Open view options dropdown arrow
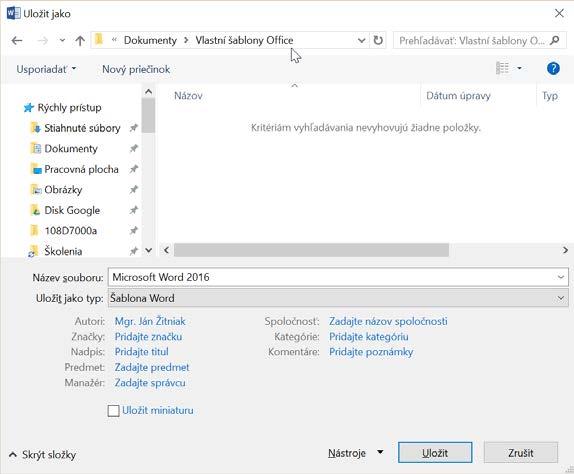 [x=519, y=68]
